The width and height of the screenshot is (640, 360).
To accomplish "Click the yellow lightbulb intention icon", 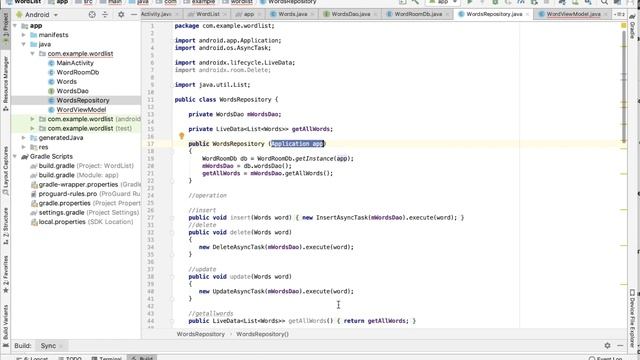I will pyautogui.click(x=182, y=136).
